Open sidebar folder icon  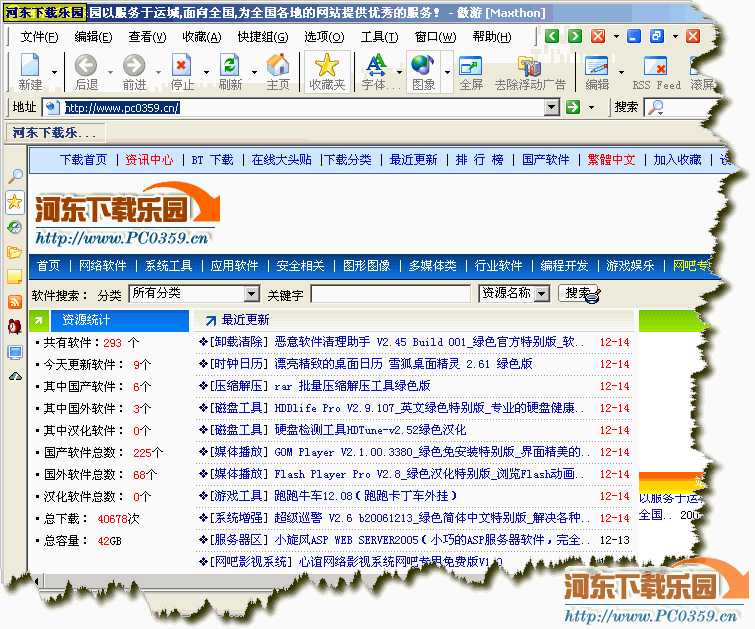click(x=15, y=252)
